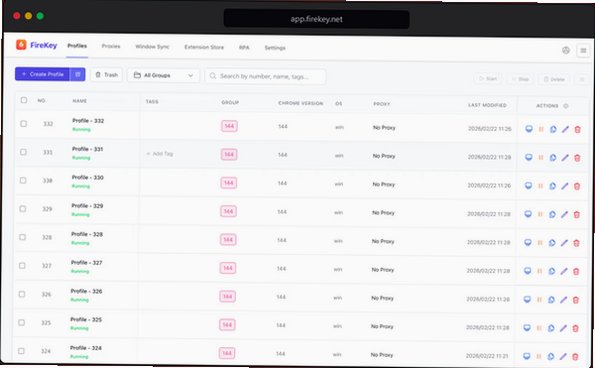Viewport: 595px width, 368px height.
Task: Delete Profile - 331 with trash icon
Action: (x=577, y=158)
